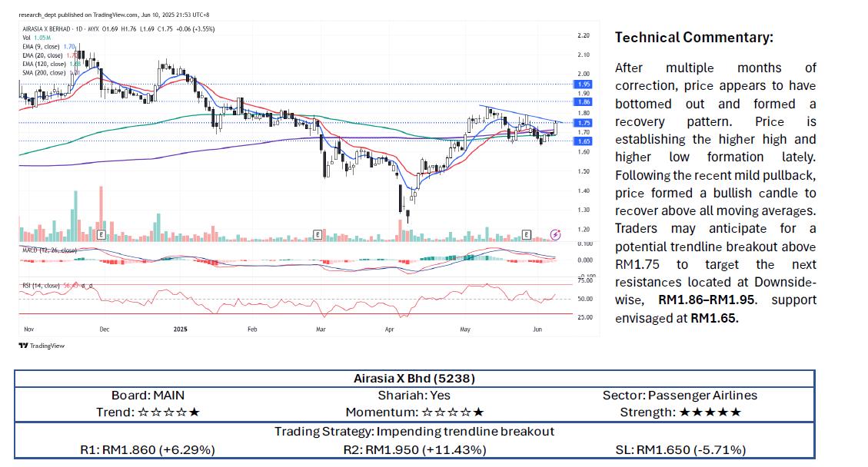Click the Trading Strategy: Impending trendline breakout row
This screenshot has width=868, height=467.
click(x=414, y=432)
